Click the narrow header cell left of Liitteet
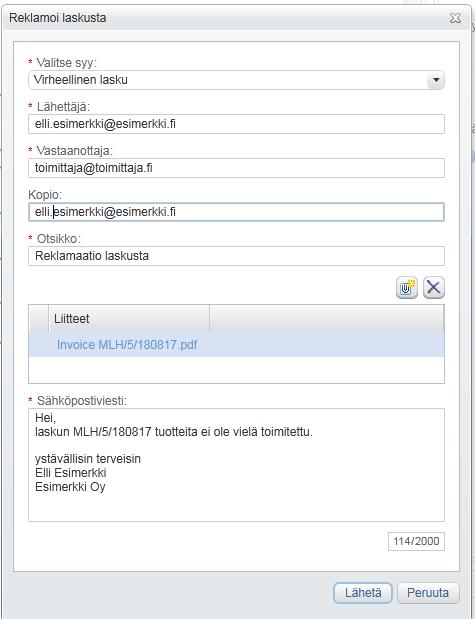The width and height of the screenshot is (475, 619). coord(39,319)
